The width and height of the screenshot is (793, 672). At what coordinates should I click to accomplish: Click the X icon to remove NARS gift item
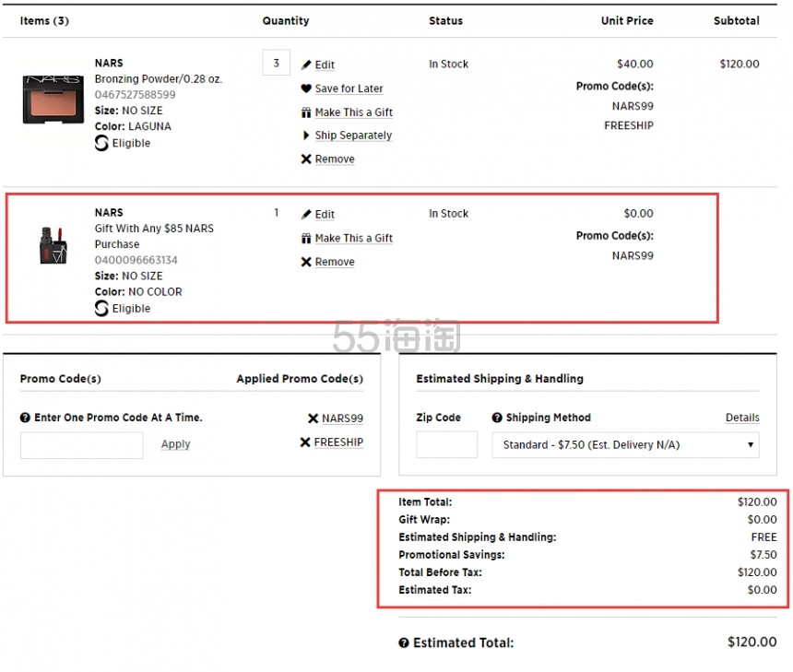coord(306,262)
